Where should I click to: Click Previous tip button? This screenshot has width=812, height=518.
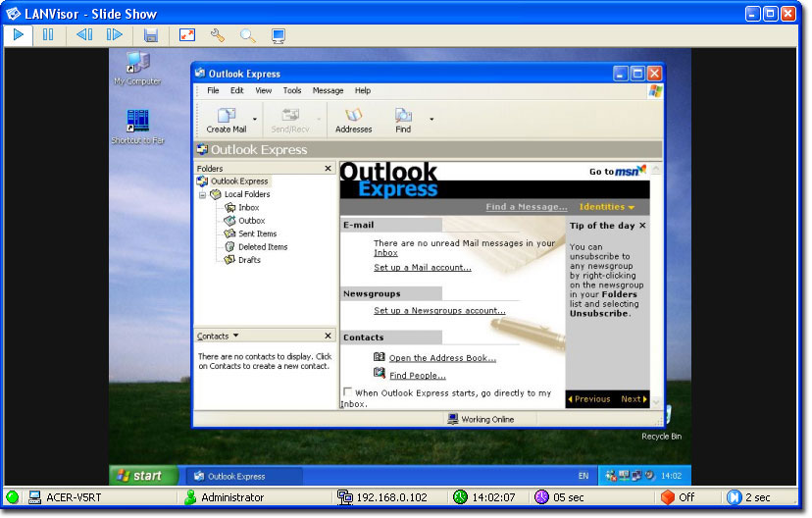coord(589,399)
